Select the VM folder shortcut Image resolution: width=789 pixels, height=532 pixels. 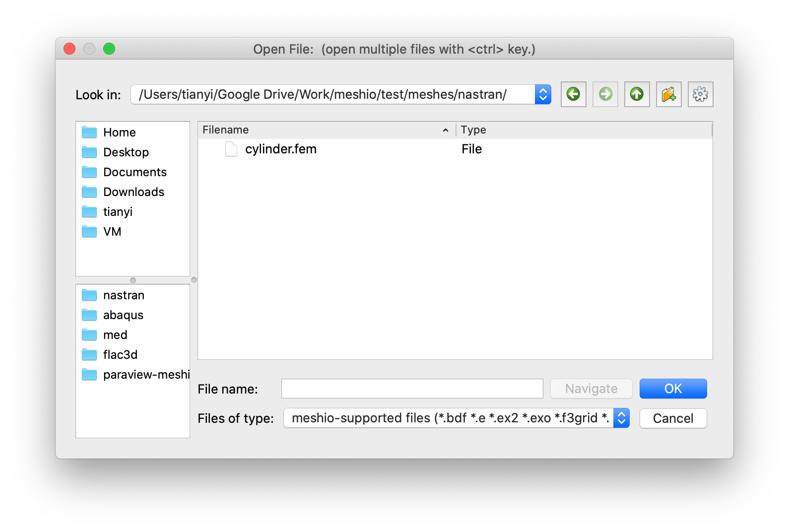[132, 232]
